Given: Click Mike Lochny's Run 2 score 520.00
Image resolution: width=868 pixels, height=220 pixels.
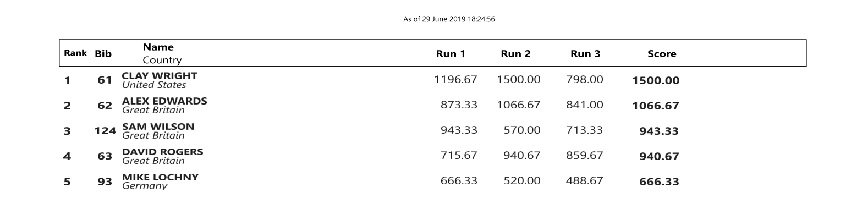Looking at the screenshot, I should pos(521,180).
